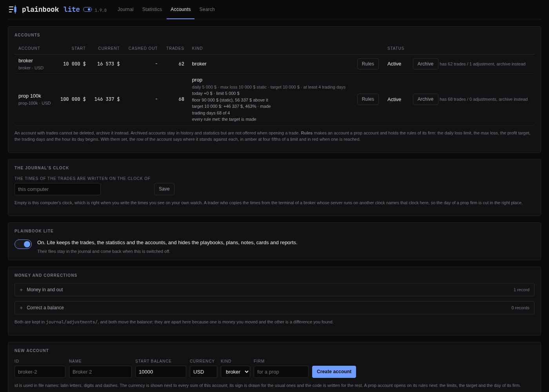Viewport: 549px width, 392px height.
Task: Open the Journal tab
Action: click(x=125, y=9)
